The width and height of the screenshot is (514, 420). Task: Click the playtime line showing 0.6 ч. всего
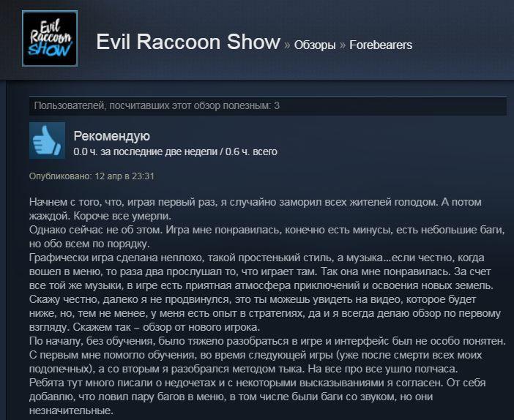click(x=176, y=151)
